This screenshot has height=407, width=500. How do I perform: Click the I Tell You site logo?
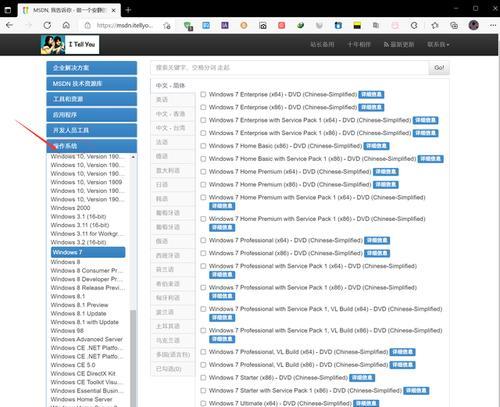[x=70, y=45]
